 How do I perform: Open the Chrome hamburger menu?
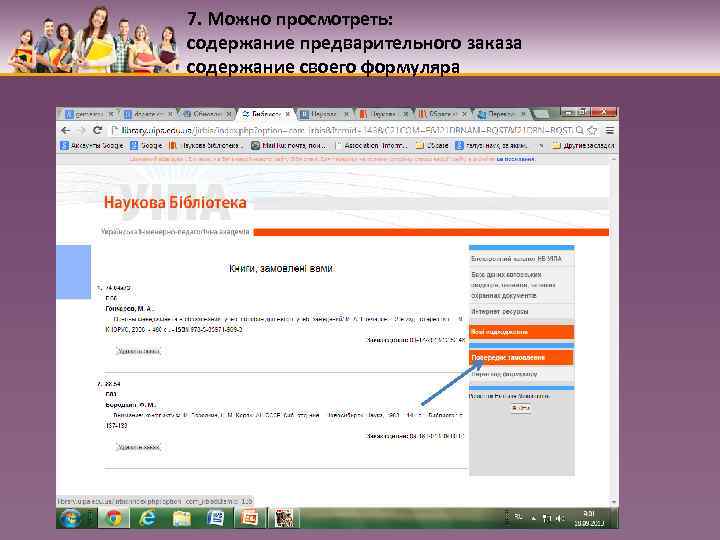coord(609,130)
